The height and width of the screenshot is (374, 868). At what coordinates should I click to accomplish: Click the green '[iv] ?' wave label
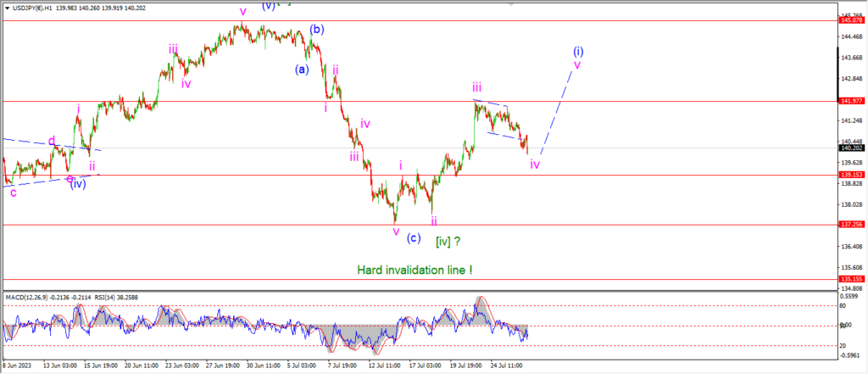448,241
